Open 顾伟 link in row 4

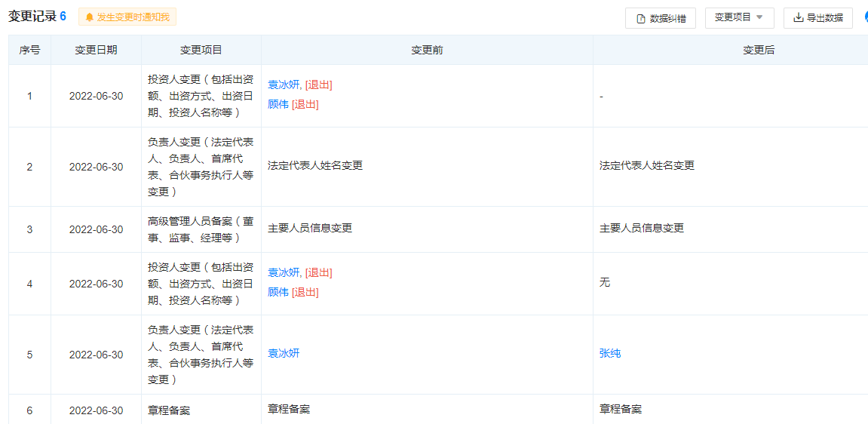[x=278, y=292]
